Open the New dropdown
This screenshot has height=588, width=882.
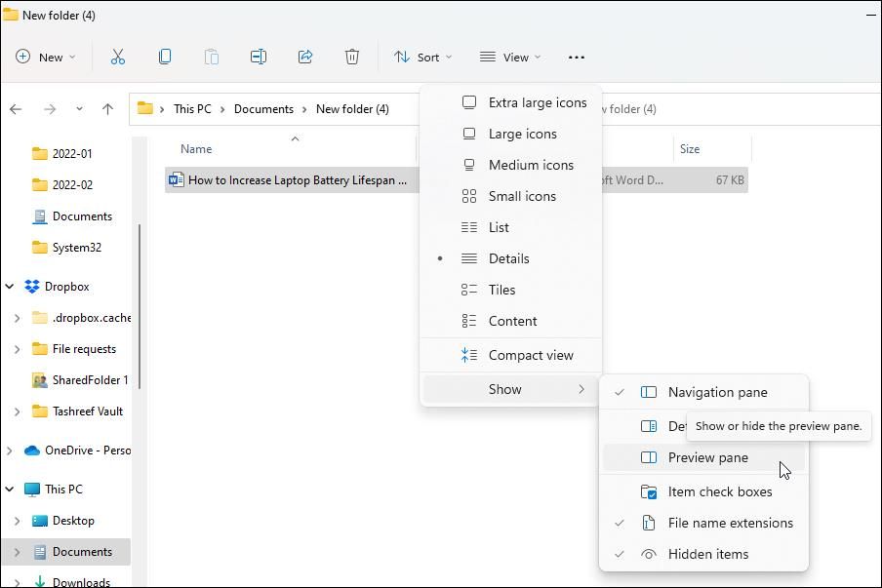(46, 58)
